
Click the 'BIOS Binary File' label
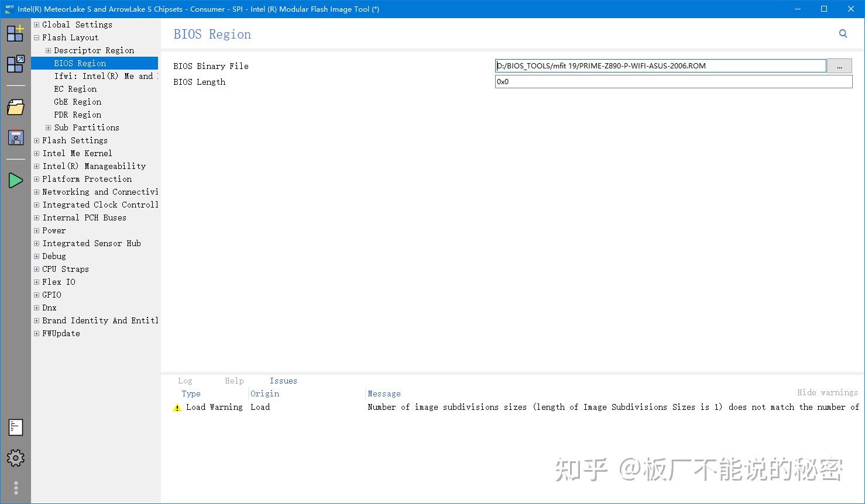pos(211,66)
